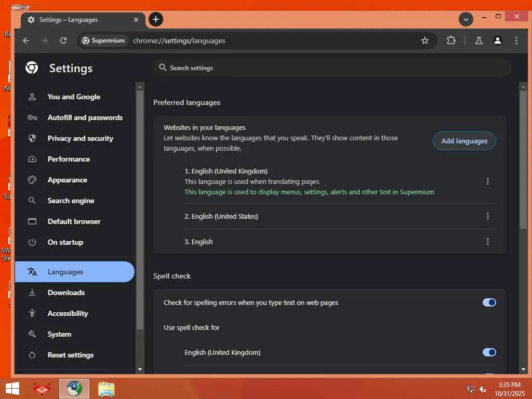Open Accessibility settings
532x399 pixels.
[x=68, y=313]
